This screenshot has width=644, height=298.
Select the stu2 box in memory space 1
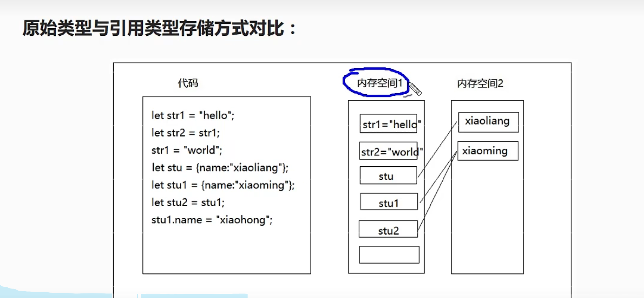coord(388,230)
